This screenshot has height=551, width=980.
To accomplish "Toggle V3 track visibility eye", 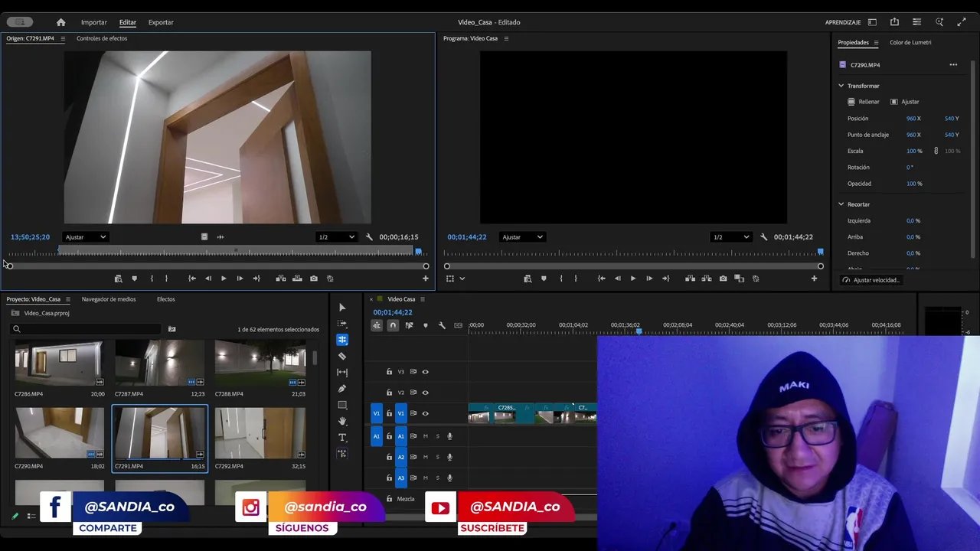I will click(426, 372).
